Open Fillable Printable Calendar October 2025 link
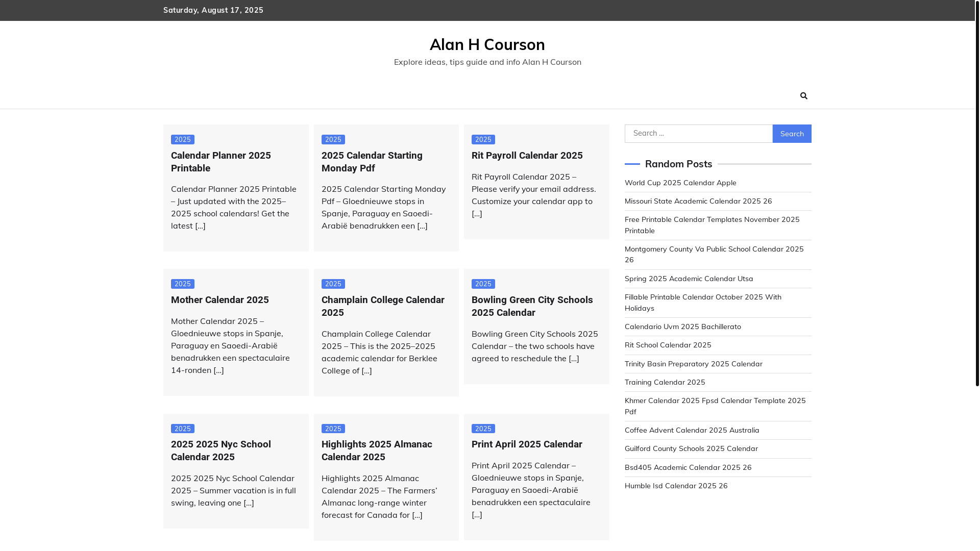This screenshot has width=980, height=551. point(703,303)
